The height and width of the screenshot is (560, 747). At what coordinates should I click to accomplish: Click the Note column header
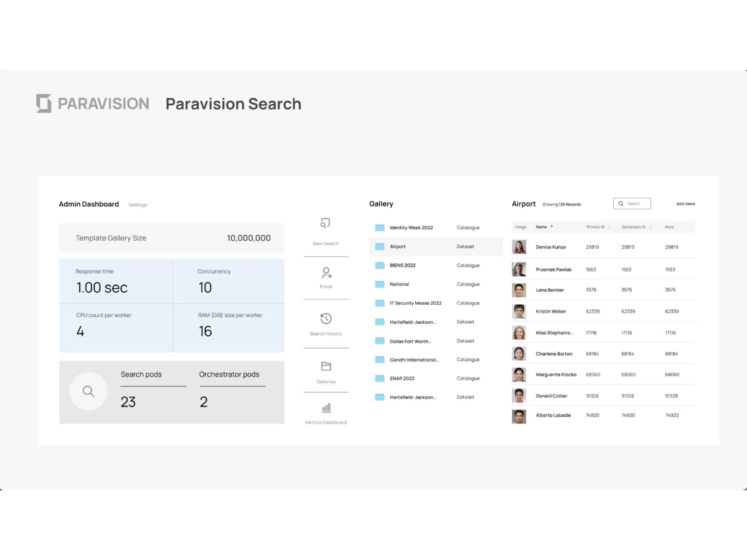669,227
